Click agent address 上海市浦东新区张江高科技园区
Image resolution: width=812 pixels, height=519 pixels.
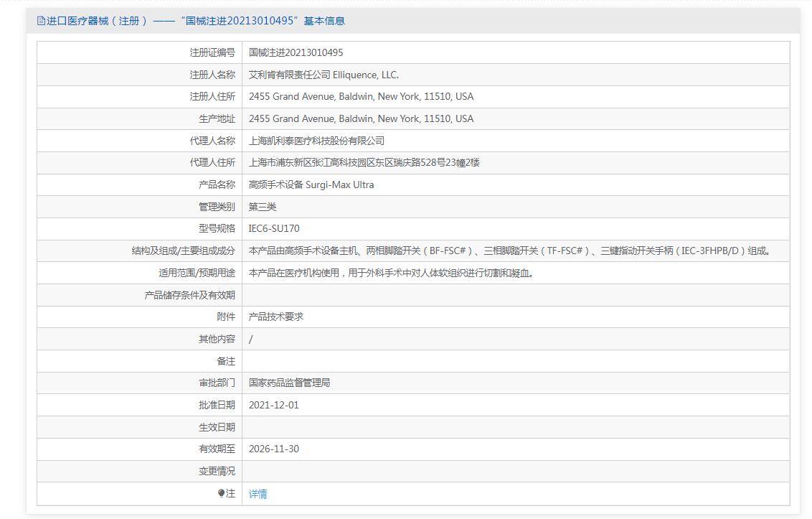click(x=364, y=162)
